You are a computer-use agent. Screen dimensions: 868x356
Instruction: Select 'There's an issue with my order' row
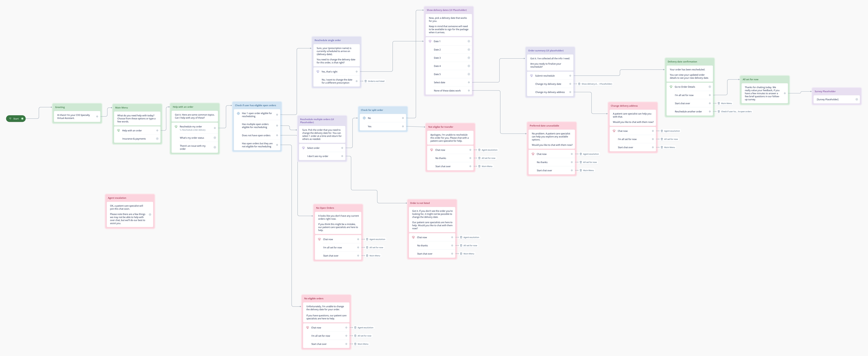click(x=195, y=147)
